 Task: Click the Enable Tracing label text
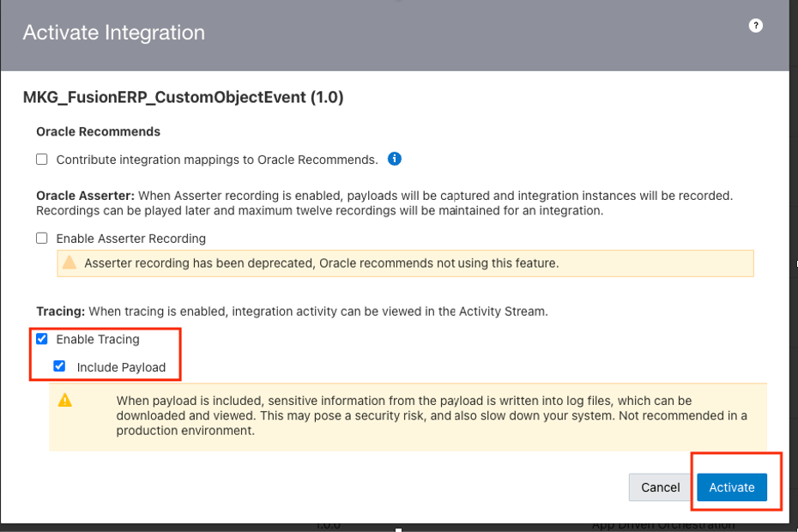pyautogui.click(x=98, y=340)
